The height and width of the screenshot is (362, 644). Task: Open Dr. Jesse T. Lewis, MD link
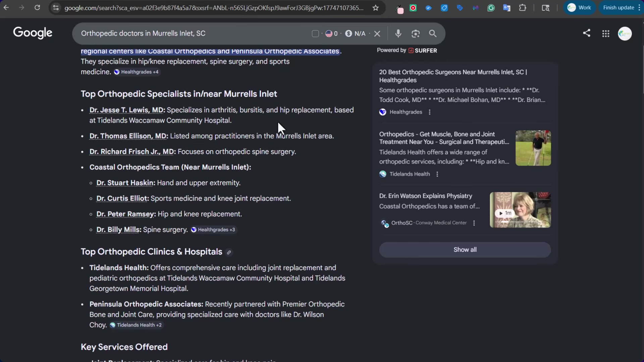127,110
